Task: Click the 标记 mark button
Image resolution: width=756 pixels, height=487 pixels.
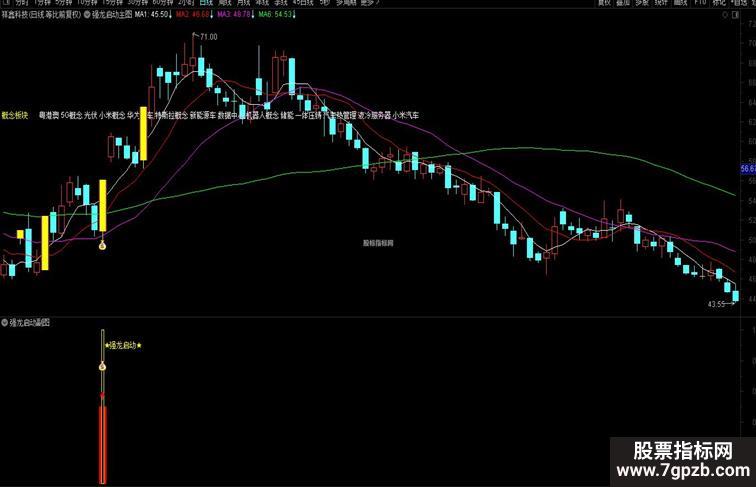Action: coord(719,2)
